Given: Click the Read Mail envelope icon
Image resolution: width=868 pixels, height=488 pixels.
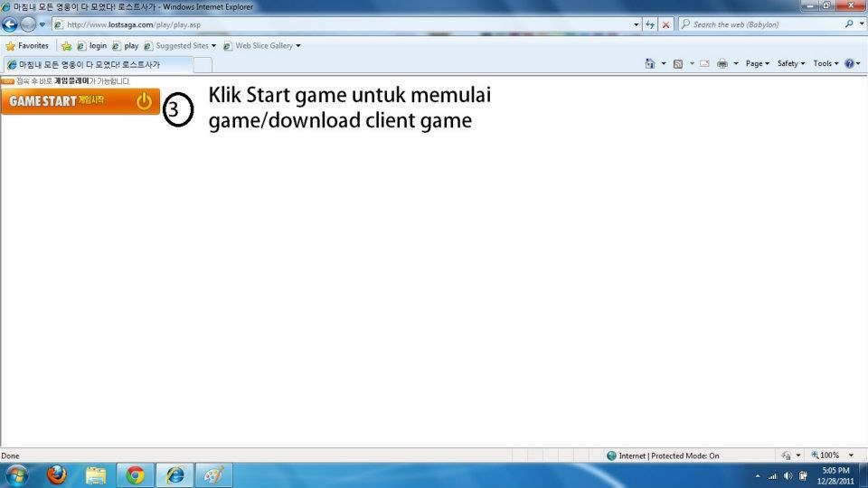Looking at the screenshot, I should pos(704,63).
